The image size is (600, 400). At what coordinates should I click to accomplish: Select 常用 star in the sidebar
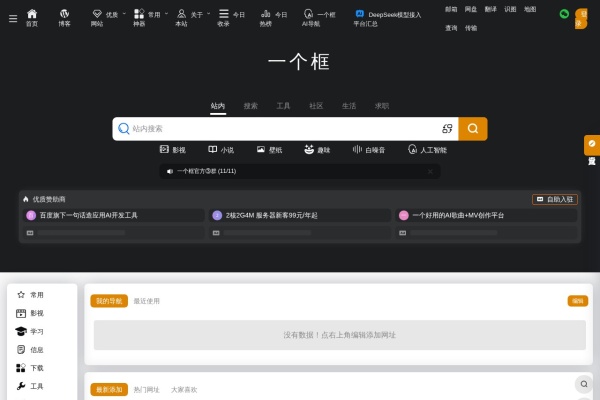click(x=30, y=295)
